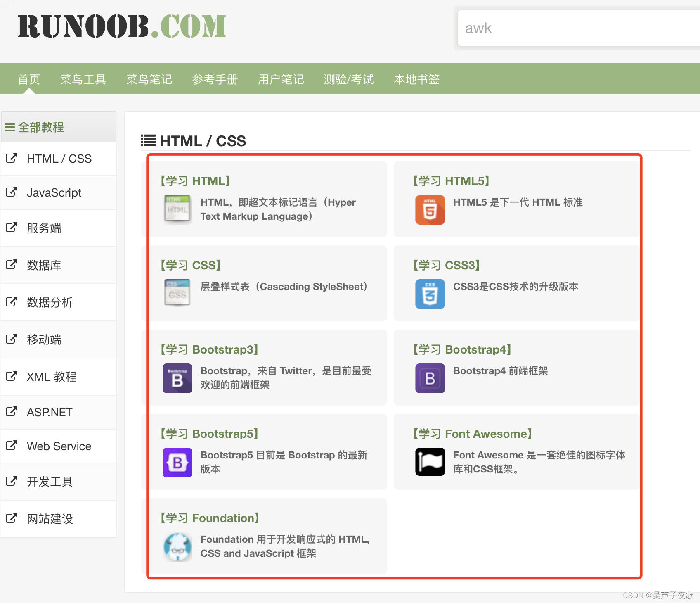The image size is (700, 603).
Task: Open the 【学习 CSS3】 tutorial link
Action: [x=447, y=265]
